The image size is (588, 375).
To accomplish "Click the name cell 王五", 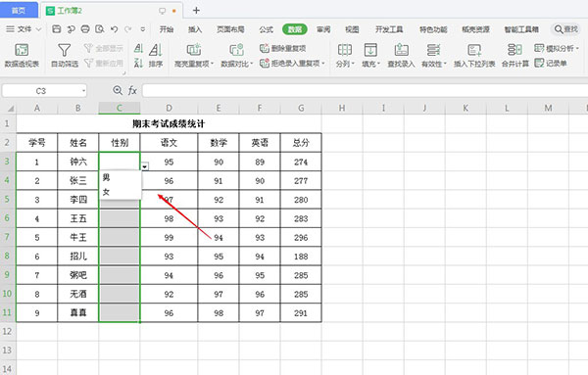I will tap(78, 218).
